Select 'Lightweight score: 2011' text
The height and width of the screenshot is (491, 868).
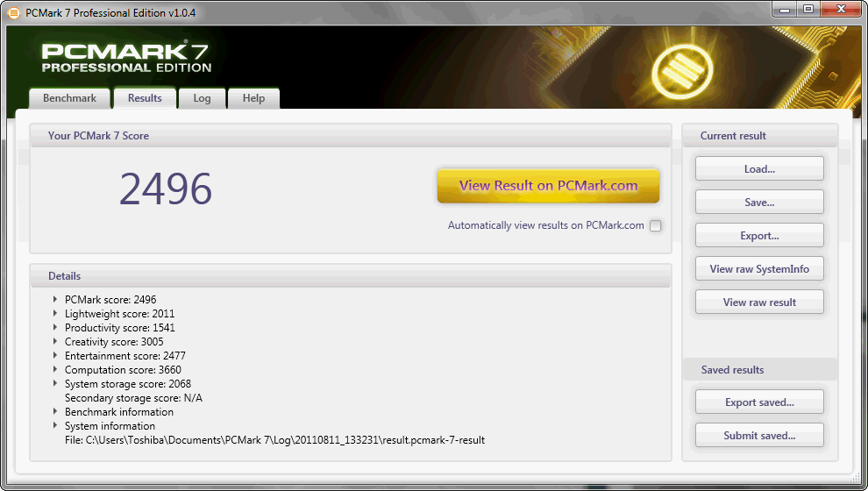[119, 314]
